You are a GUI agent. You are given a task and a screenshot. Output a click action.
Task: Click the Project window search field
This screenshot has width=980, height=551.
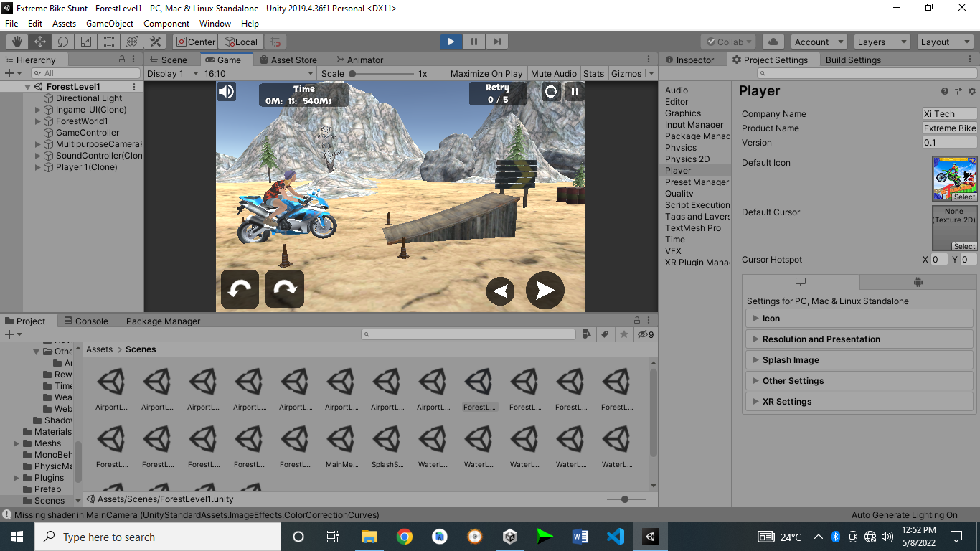468,334
